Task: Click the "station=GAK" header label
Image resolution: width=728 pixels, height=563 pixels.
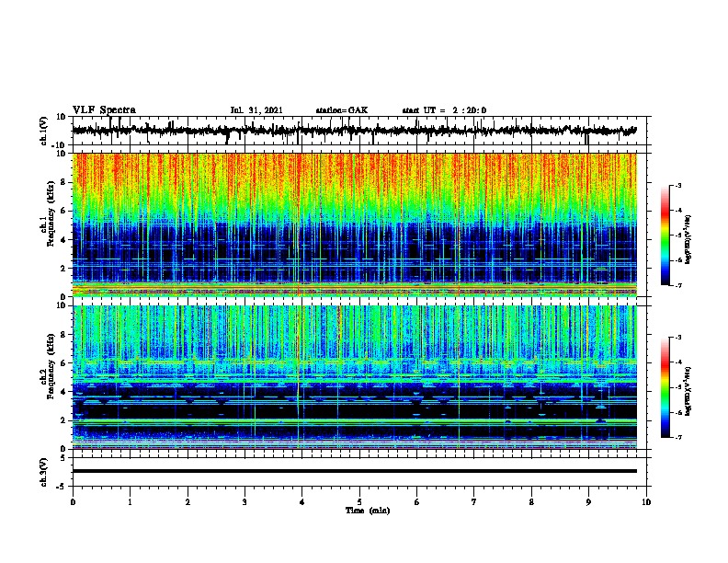Action: pyautogui.click(x=342, y=110)
